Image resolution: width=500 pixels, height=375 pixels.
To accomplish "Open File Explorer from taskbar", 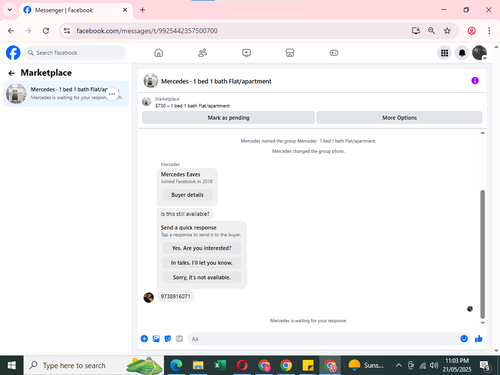I will (198, 365).
